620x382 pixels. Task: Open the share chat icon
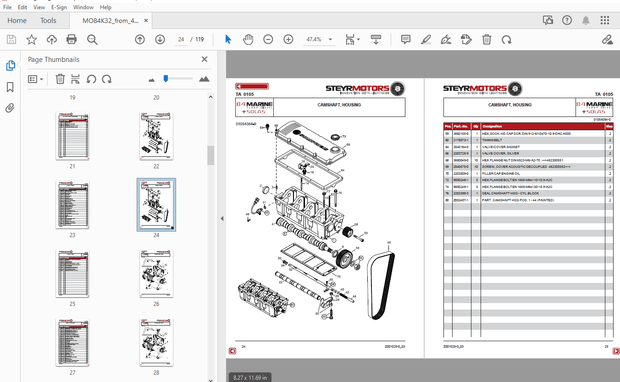point(548,21)
